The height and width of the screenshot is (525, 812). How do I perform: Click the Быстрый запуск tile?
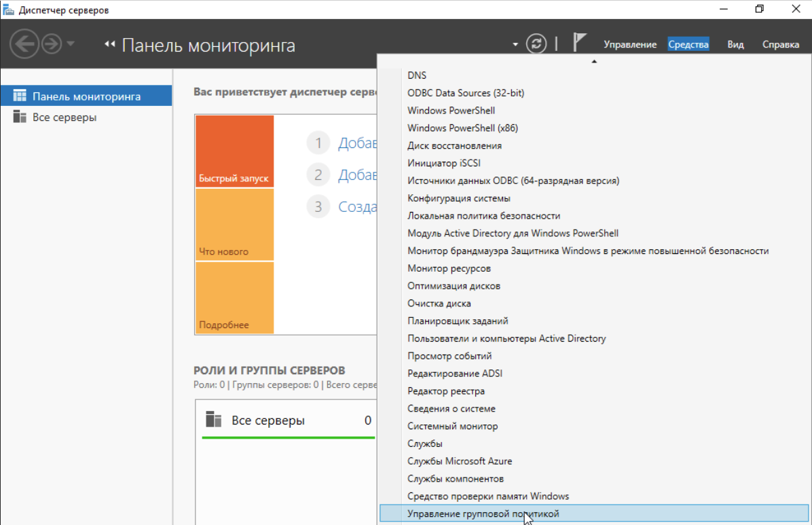pyautogui.click(x=235, y=151)
